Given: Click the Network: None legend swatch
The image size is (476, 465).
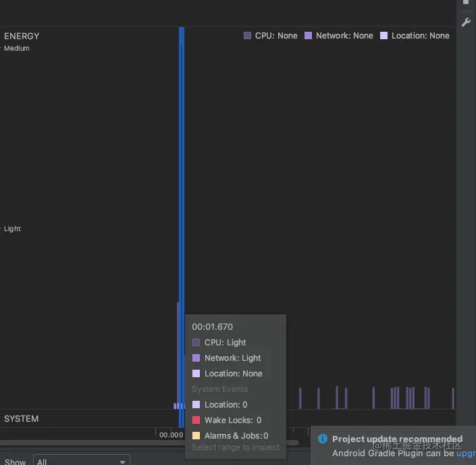Looking at the screenshot, I should [308, 36].
